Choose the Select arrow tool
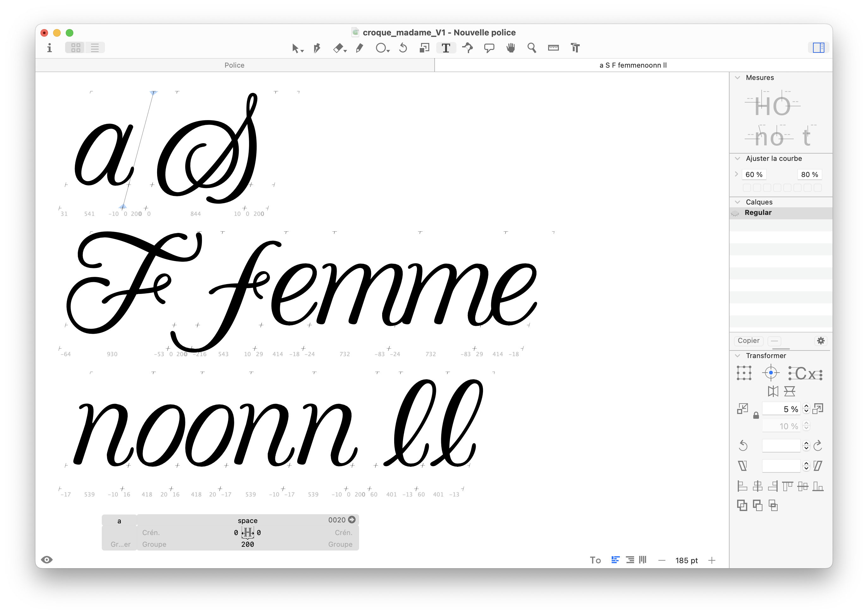 (297, 48)
